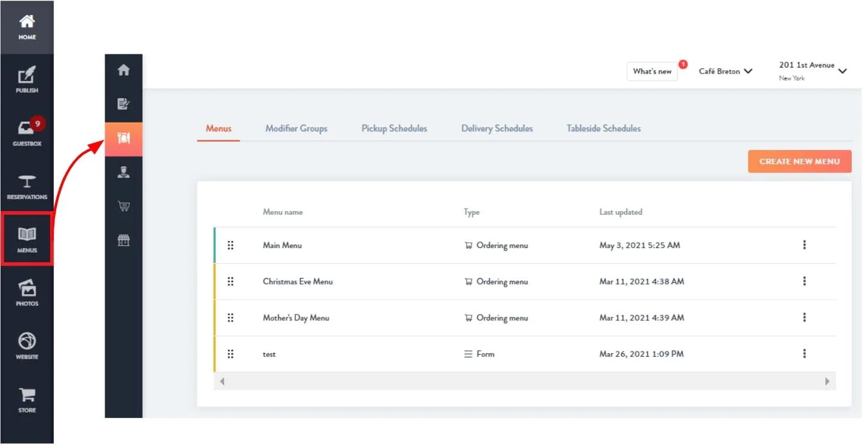Click the shopping cart icon in inner sidebar
Viewport: 868px width, 446px height.
click(124, 207)
